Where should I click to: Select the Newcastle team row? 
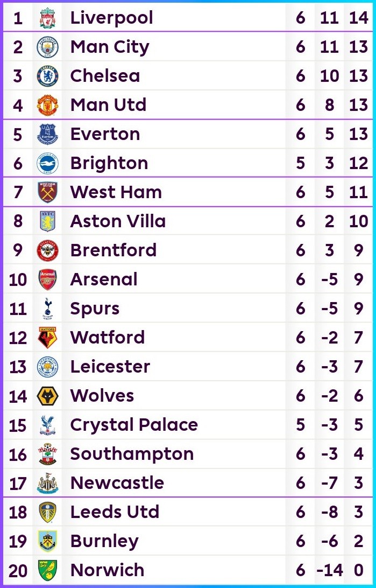tap(188, 483)
